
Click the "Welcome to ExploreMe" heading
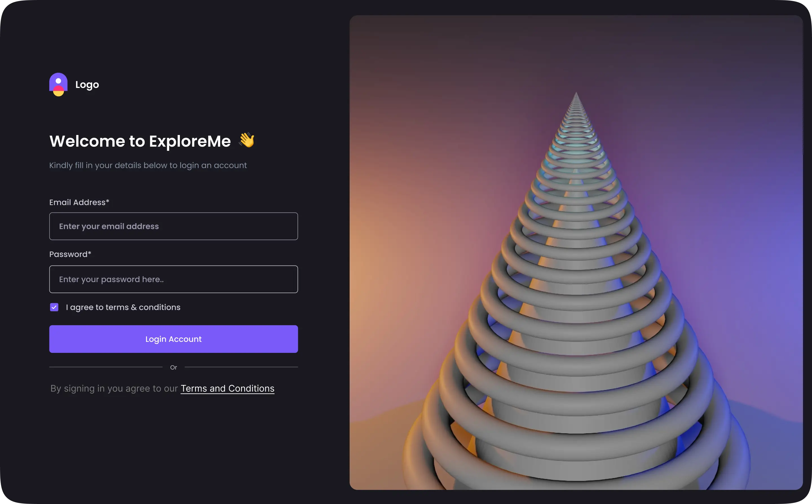(140, 141)
